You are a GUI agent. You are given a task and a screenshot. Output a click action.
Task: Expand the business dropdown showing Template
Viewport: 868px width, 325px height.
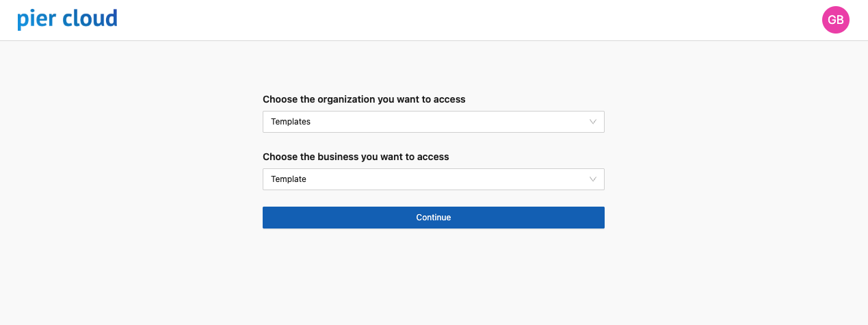[x=433, y=179]
